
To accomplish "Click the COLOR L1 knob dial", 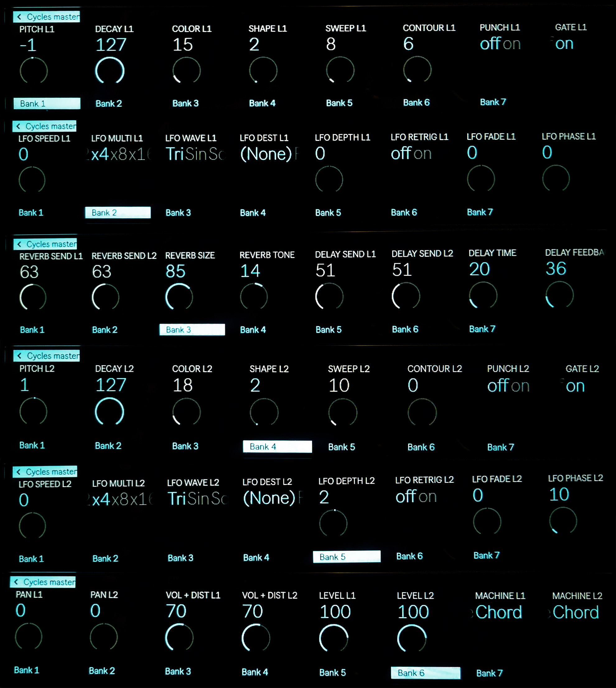I will pyautogui.click(x=186, y=70).
